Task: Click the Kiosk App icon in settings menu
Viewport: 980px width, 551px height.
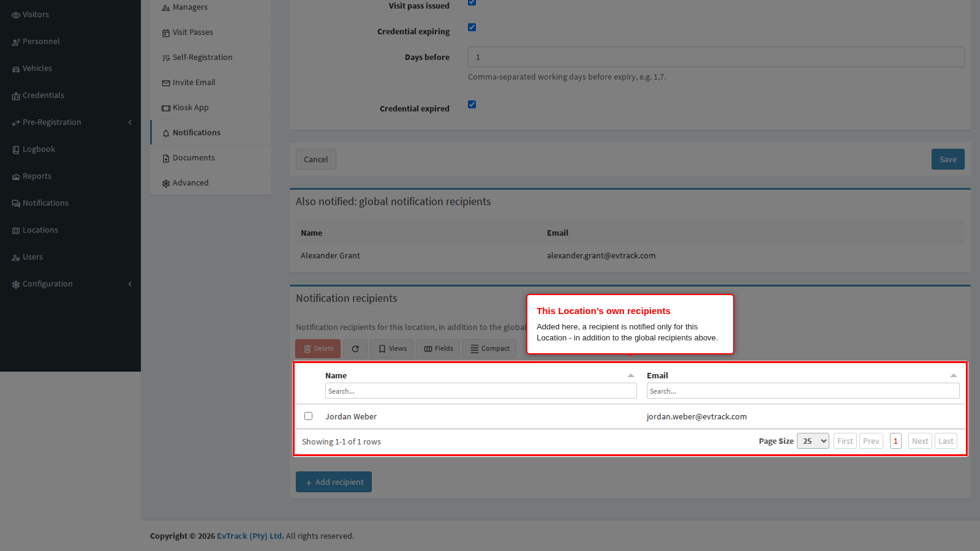Action: (x=166, y=108)
